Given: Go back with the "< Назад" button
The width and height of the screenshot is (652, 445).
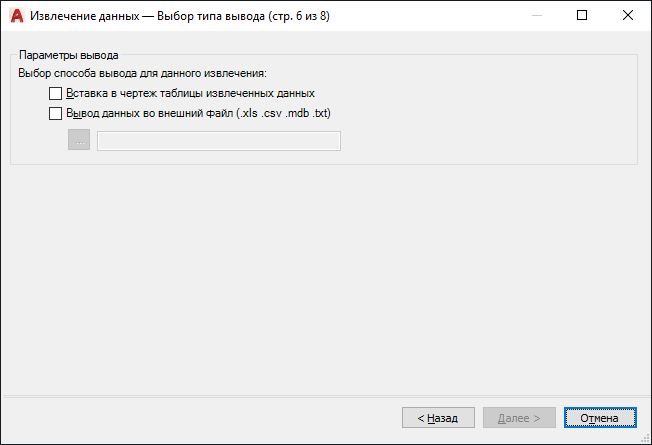Looking at the screenshot, I should click(x=438, y=418).
